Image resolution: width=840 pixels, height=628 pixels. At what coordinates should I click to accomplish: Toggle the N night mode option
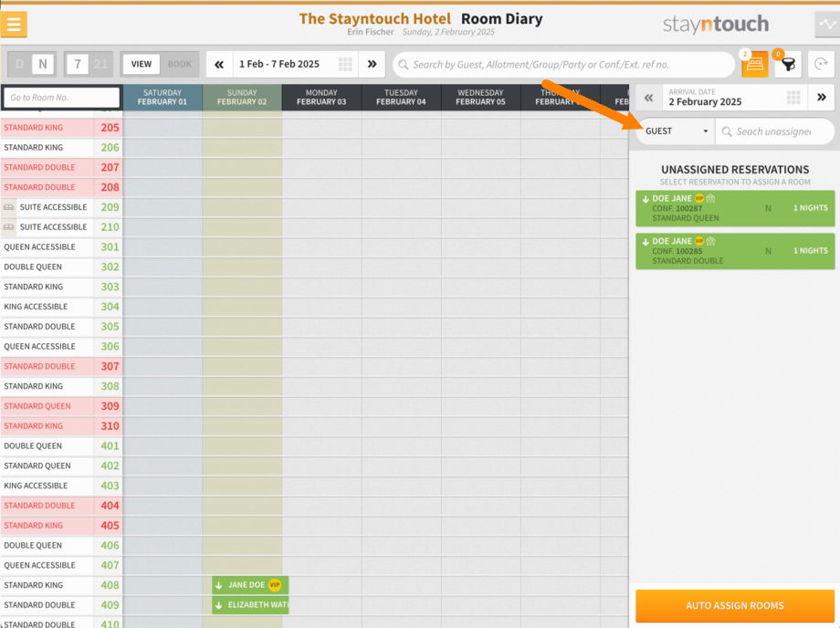coord(43,64)
